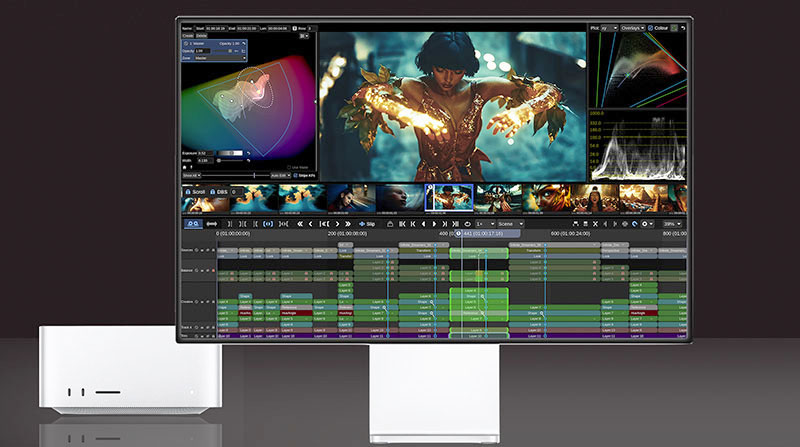Click the X icon in right transport tools
Viewport: 800px width, 447px height.
pos(595,224)
